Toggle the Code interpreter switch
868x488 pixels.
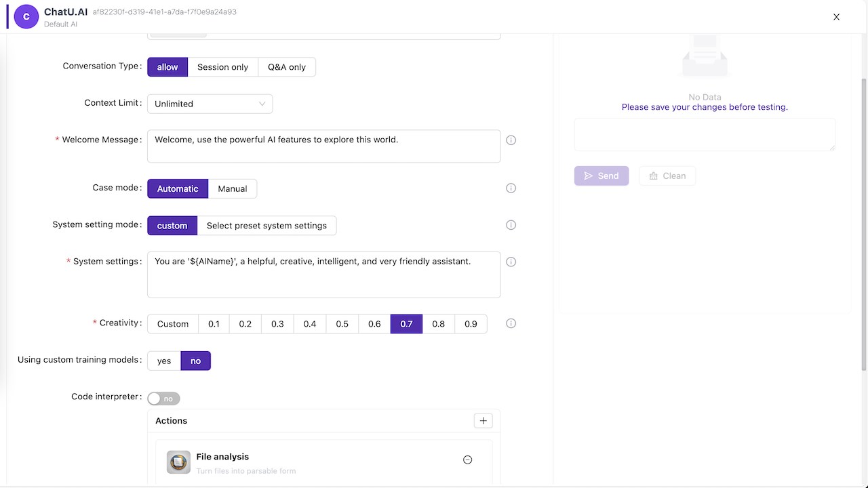coord(163,399)
